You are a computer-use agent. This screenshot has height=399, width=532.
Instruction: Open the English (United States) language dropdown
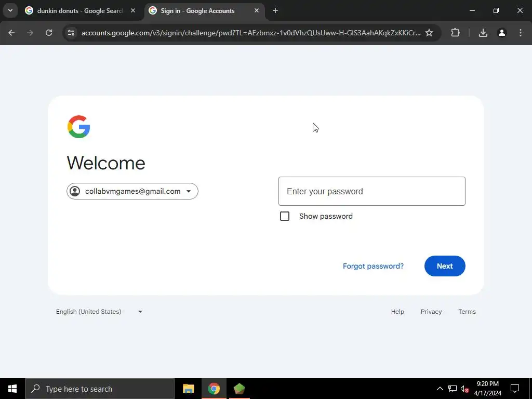[x=99, y=312]
